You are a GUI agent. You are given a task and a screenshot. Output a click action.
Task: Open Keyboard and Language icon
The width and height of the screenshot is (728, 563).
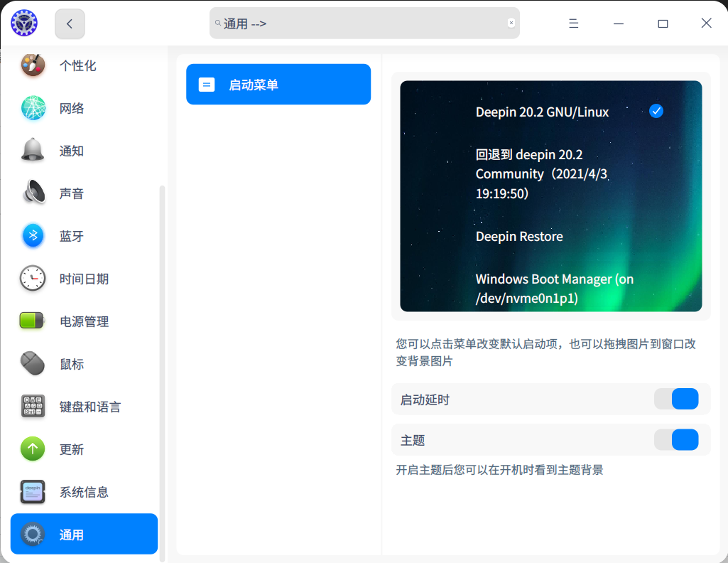pyautogui.click(x=33, y=406)
